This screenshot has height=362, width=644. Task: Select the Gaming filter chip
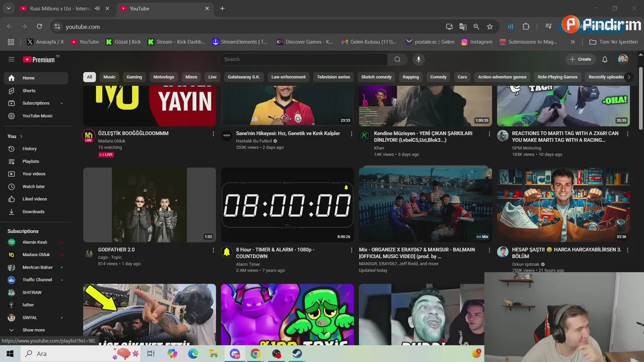coord(134,77)
